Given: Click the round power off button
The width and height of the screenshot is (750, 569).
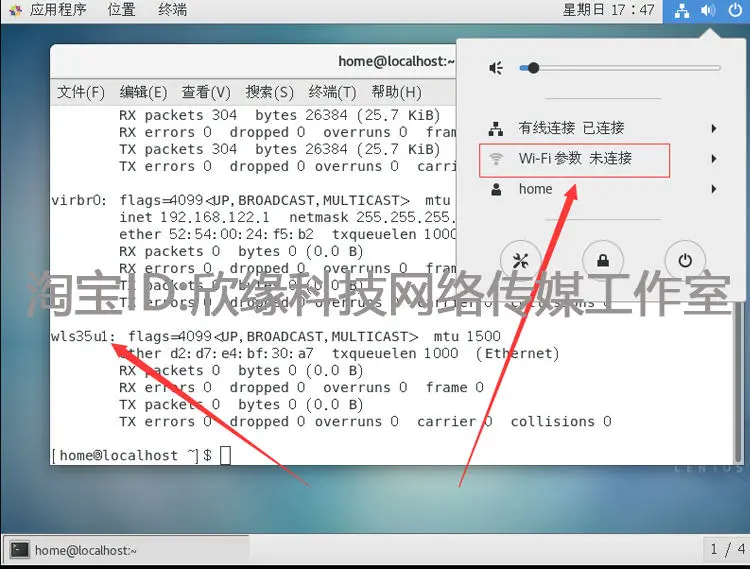Looking at the screenshot, I should click(685, 261).
